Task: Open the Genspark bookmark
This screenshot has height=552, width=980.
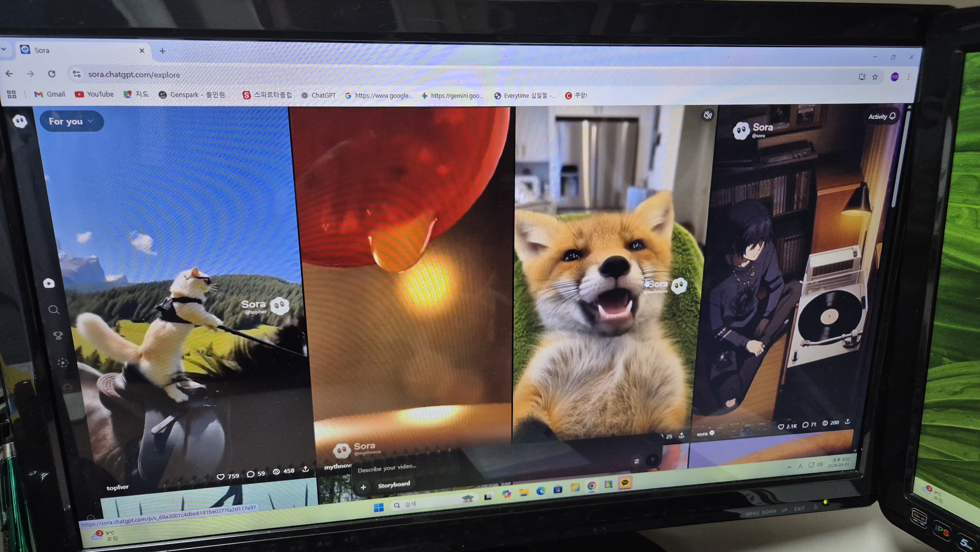Action: pyautogui.click(x=194, y=95)
